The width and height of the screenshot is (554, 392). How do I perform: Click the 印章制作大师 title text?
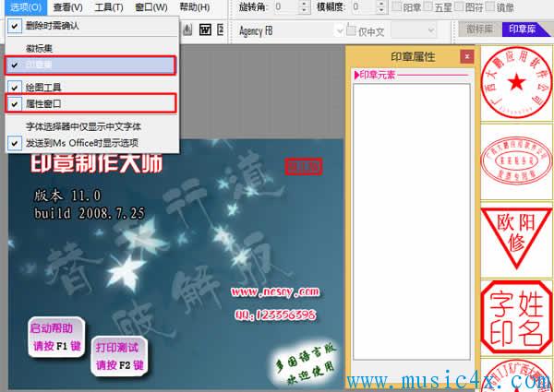click(x=96, y=164)
